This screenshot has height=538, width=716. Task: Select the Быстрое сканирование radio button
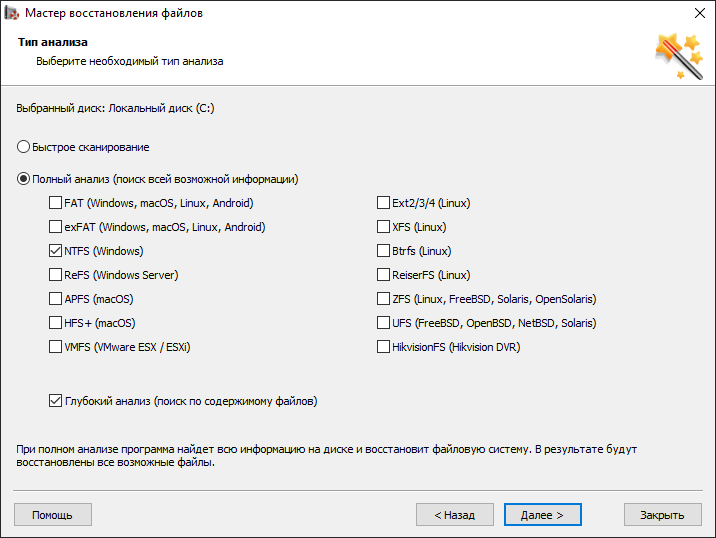pos(23,147)
